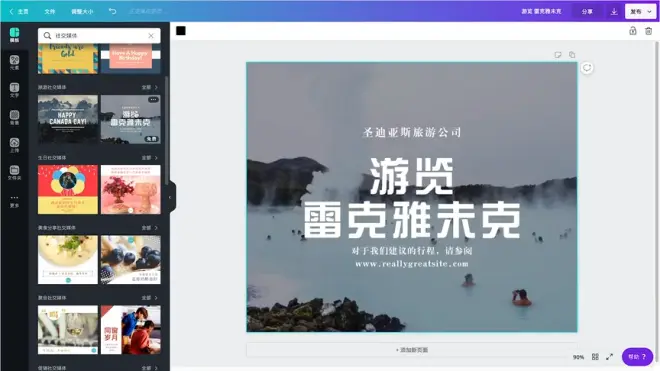Viewport: 660px width, 371px height.
Task: Open the Resize (调整大小) menu
Action: [82, 11]
